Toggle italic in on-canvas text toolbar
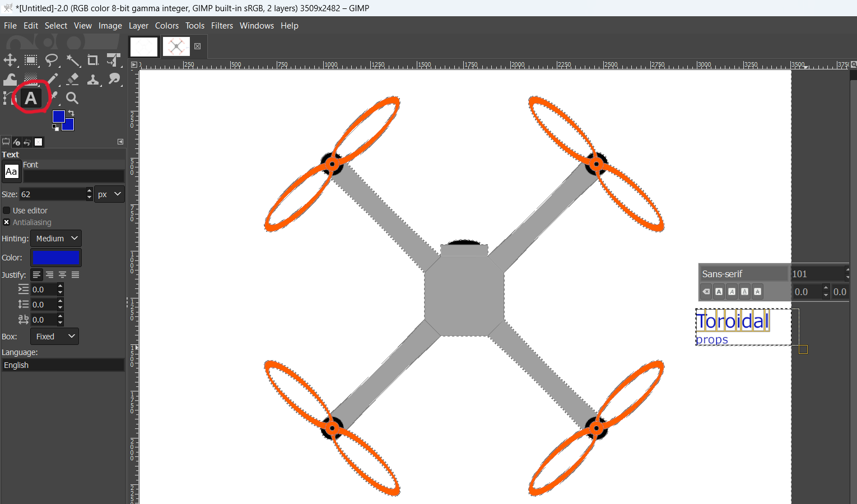The width and height of the screenshot is (857, 504). [x=732, y=291]
